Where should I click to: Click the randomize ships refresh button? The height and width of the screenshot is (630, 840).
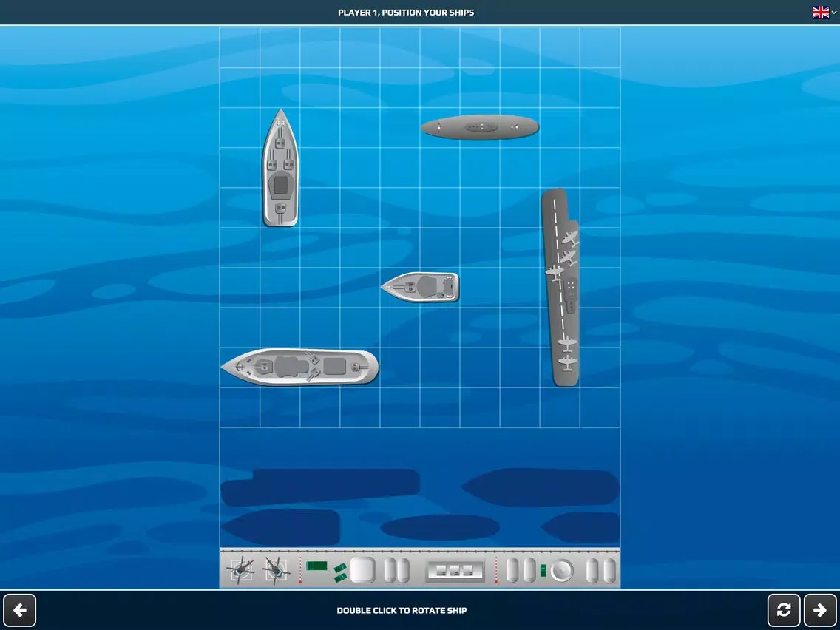784,609
